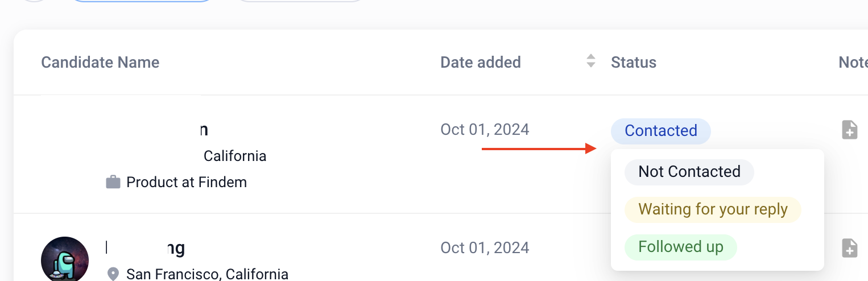Screen dimensions: 868x281
Task: Click the second row's Oct 01, 2024 date
Action: (x=485, y=248)
